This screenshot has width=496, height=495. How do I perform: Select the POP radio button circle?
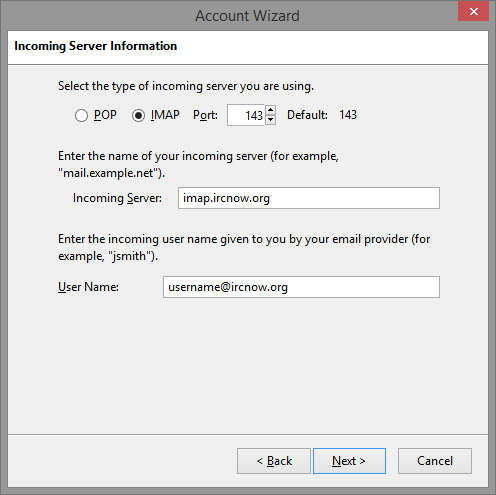81,116
